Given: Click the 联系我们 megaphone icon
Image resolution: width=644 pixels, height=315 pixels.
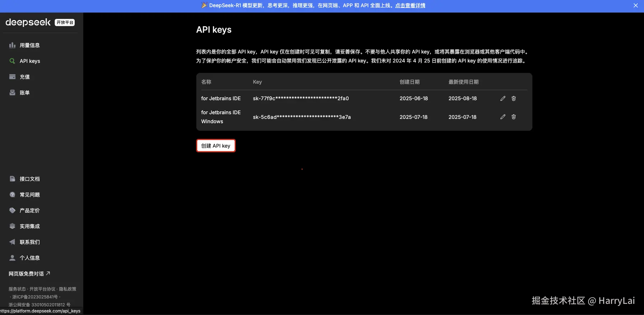Looking at the screenshot, I should (12, 242).
